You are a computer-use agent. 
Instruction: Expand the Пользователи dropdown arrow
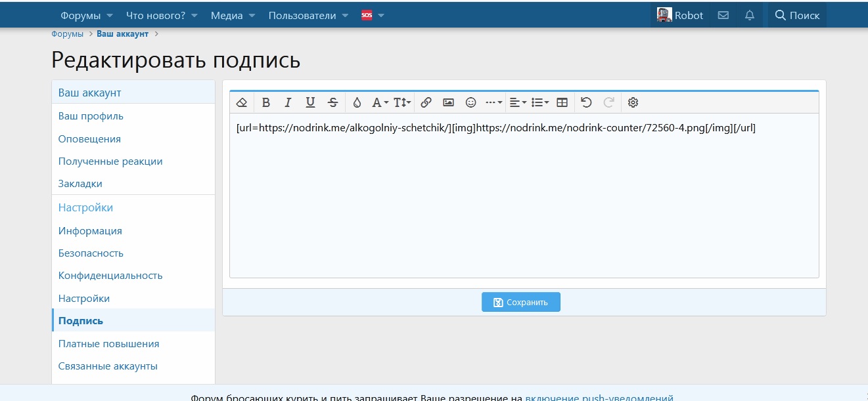tap(345, 15)
